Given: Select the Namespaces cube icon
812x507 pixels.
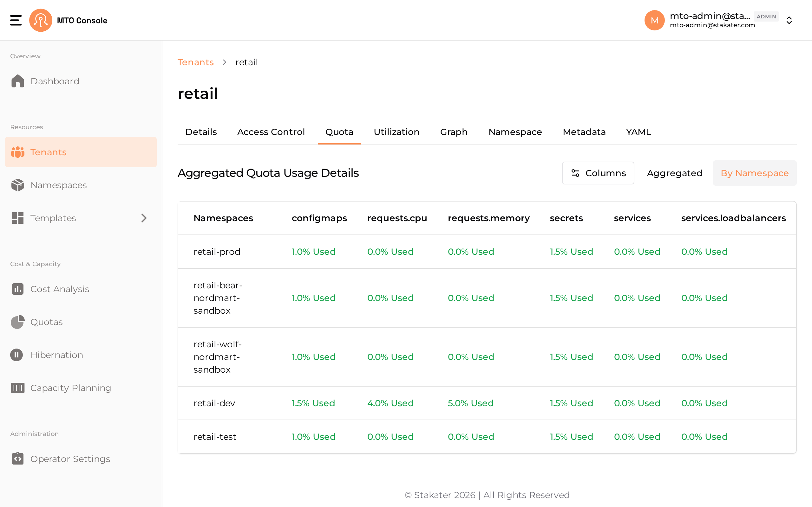Looking at the screenshot, I should pos(17,185).
